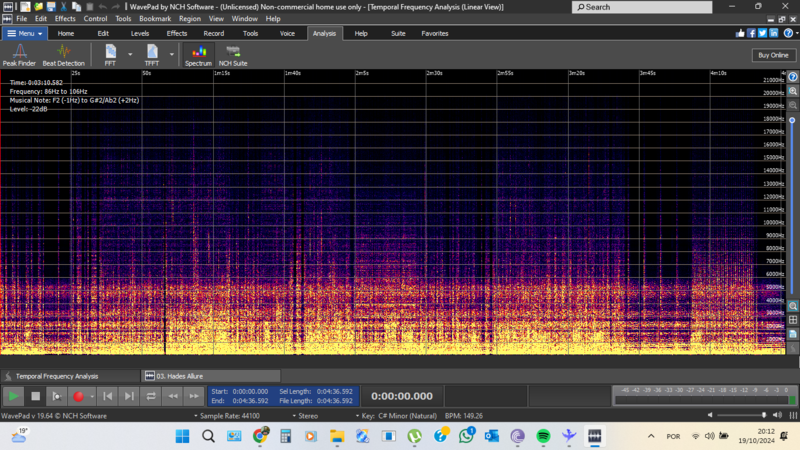Expand the TFFT dropdown arrow
Viewport: 800px width, 450px height.
click(x=171, y=55)
